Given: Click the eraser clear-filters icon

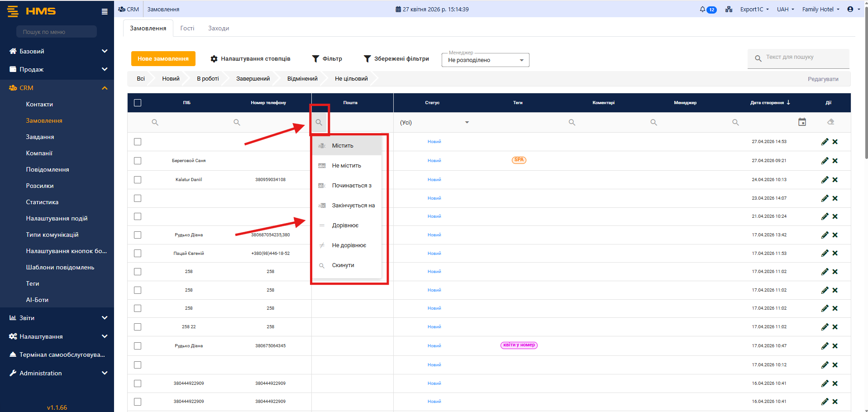Looking at the screenshot, I should pyautogui.click(x=830, y=122).
